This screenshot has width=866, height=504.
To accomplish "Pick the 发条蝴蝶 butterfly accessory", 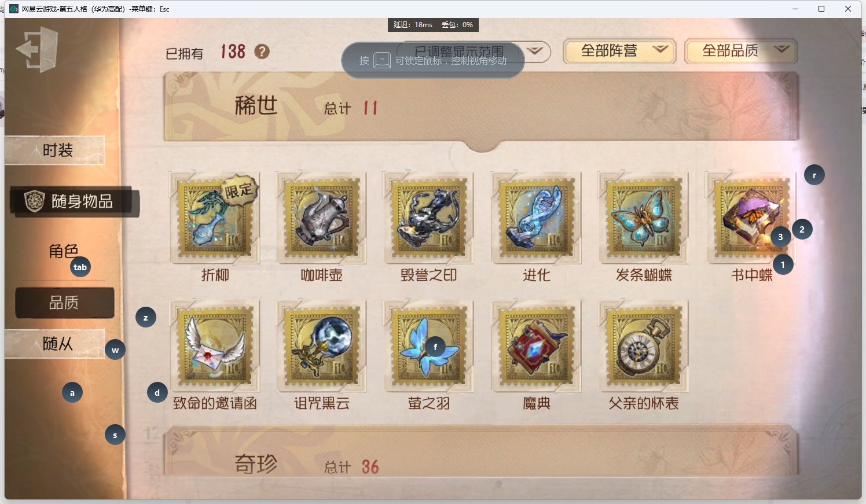I will [x=643, y=219].
